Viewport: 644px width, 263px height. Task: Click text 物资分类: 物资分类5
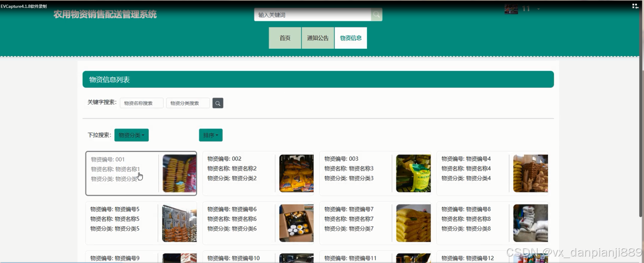[x=115, y=229]
